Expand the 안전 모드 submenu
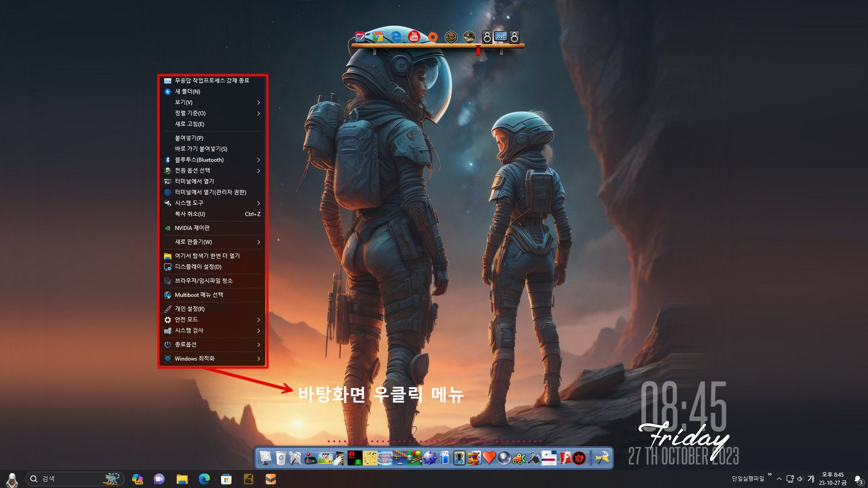Viewport: 868px width, 488px height. click(212, 319)
